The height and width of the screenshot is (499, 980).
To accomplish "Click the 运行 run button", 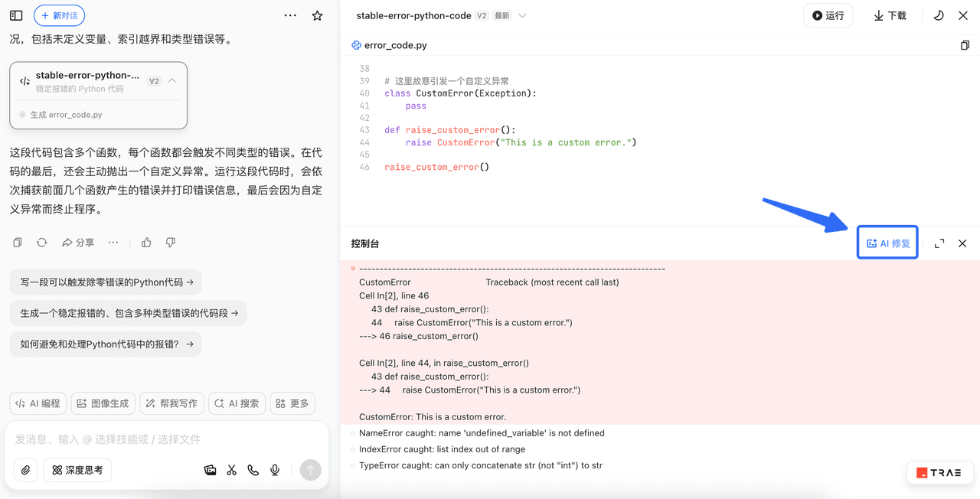I will point(828,15).
